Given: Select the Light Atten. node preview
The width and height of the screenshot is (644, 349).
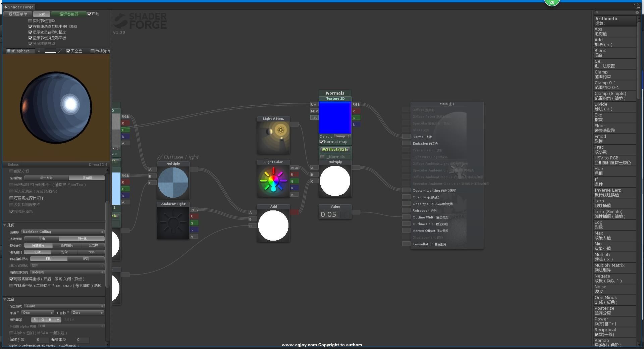Looking at the screenshot, I should 273,137.
